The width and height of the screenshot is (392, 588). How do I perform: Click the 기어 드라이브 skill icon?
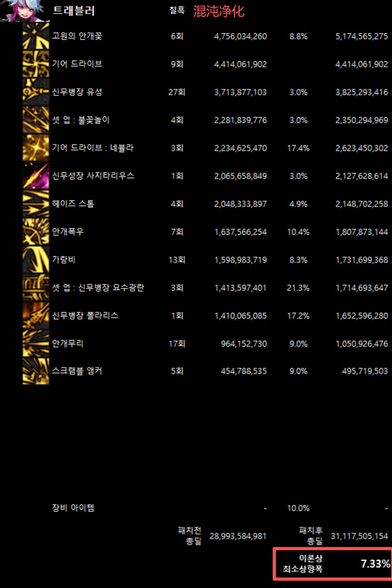36,64
